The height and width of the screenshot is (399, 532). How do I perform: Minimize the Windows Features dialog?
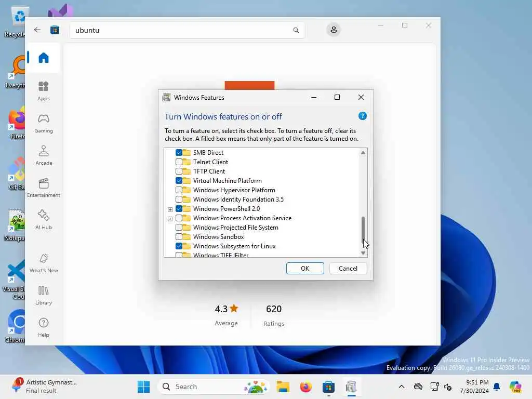click(x=314, y=97)
